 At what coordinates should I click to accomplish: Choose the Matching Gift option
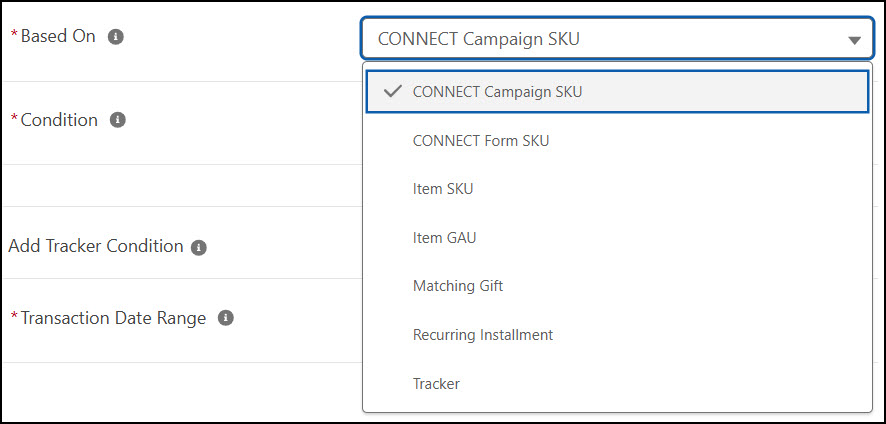coord(617,286)
